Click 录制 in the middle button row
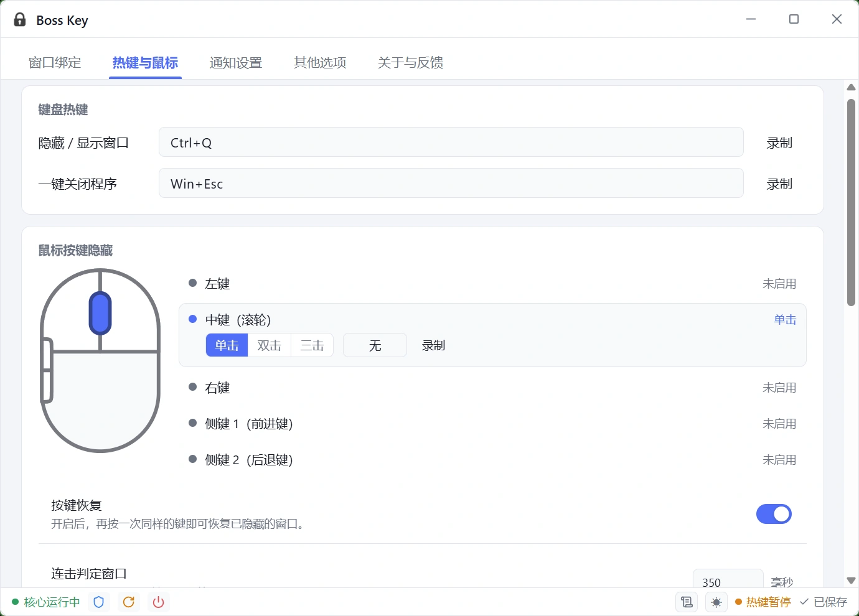This screenshot has height=616, width=859. 433,345
